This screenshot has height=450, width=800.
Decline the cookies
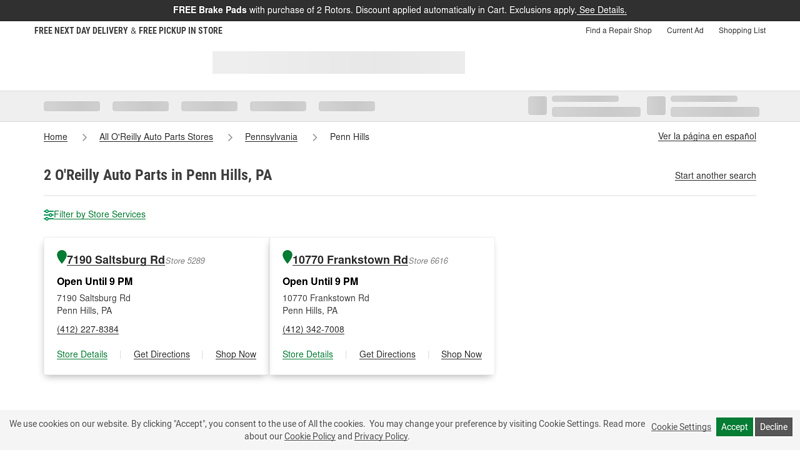(773, 427)
